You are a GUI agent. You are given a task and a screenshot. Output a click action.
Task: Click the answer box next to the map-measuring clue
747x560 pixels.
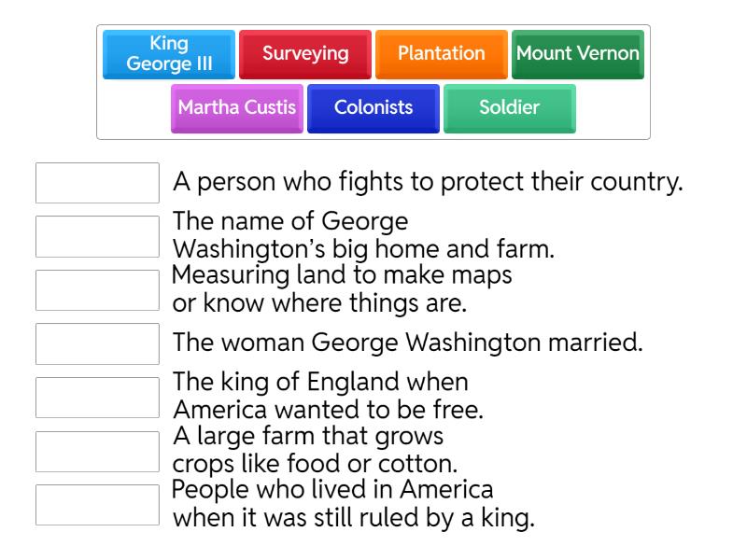97,290
